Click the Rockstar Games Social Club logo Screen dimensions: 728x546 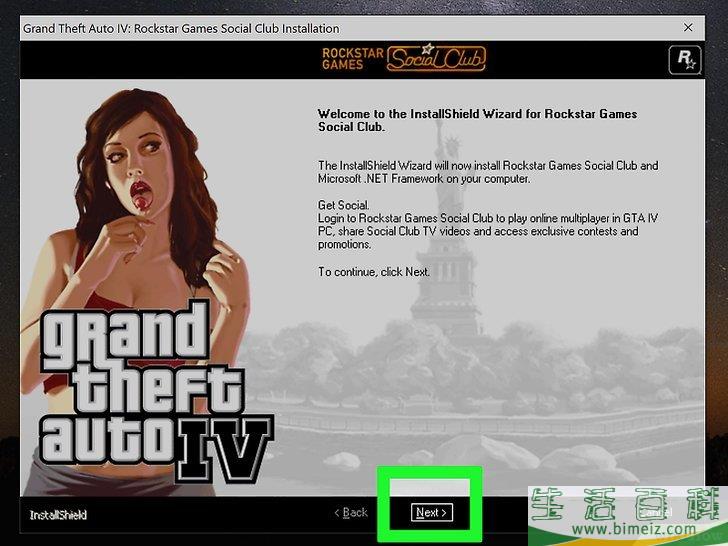[x=404, y=58]
